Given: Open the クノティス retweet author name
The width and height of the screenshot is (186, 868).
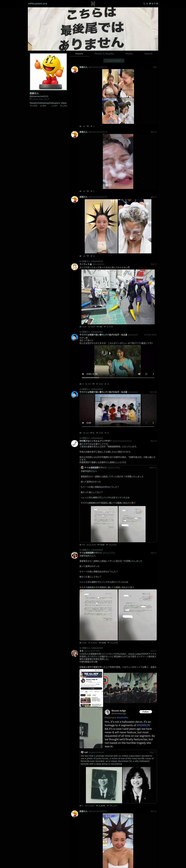Looking at the screenshot, I should coord(84,264).
